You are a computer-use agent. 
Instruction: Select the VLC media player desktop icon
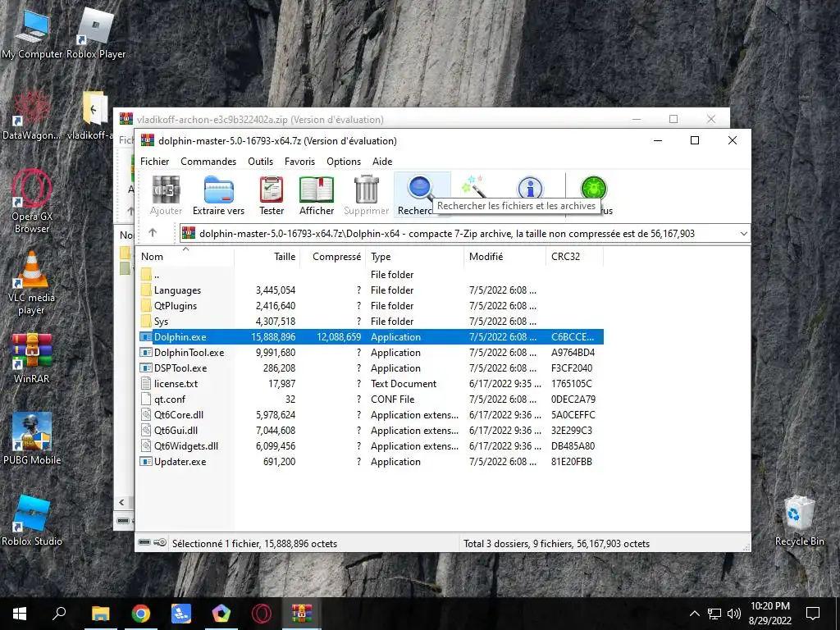[32, 283]
